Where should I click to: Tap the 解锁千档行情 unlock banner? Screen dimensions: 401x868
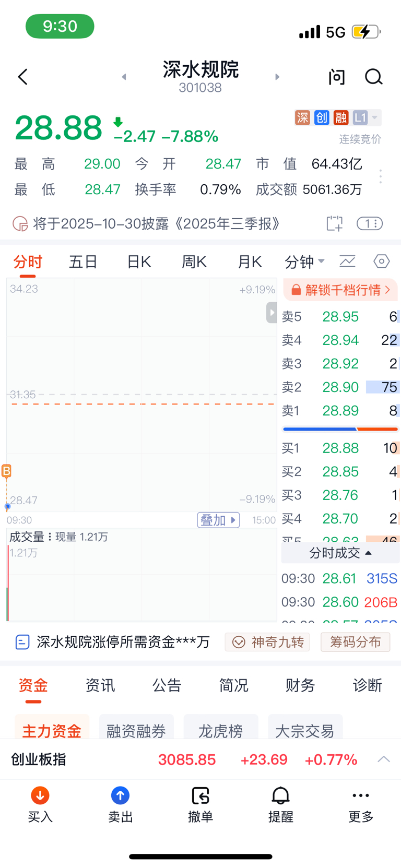[x=340, y=290]
